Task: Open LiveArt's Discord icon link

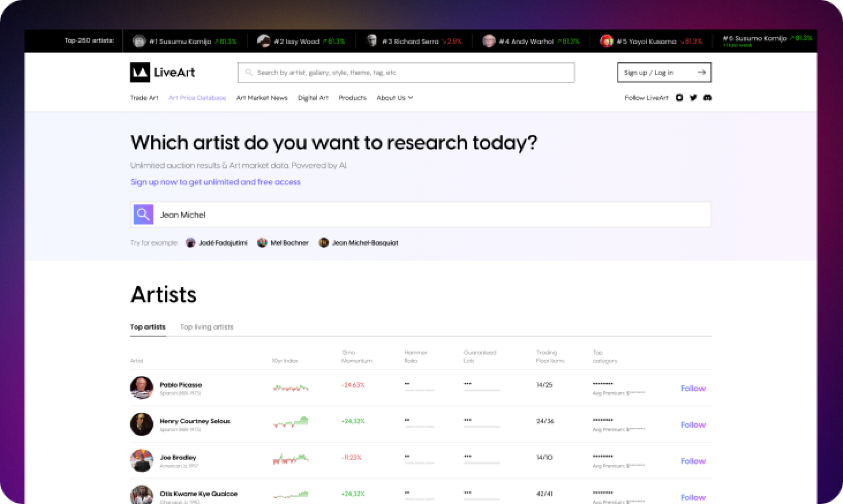Action: click(x=707, y=98)
